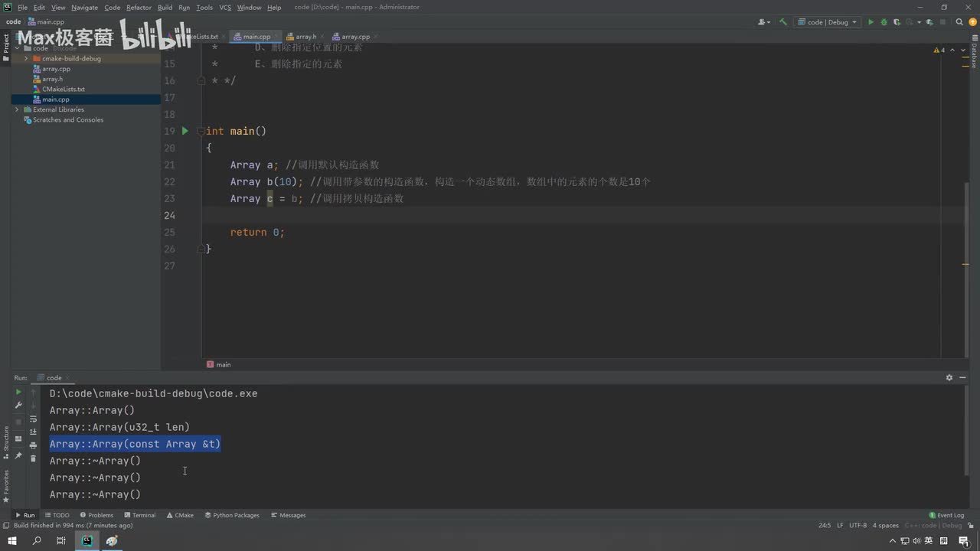Screen dimensions: 980x551
Task: Open Windows Start menu
Action: tap(12, 541)
